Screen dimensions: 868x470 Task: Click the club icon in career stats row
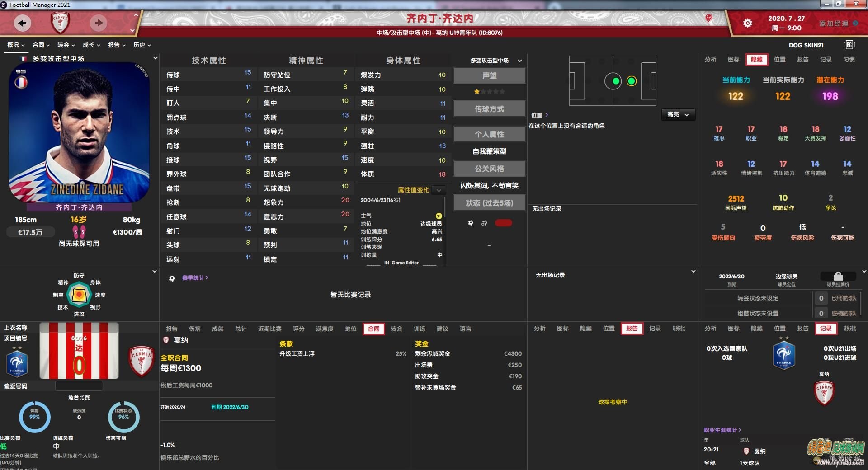pyautogui.click(x=746, y=451)
